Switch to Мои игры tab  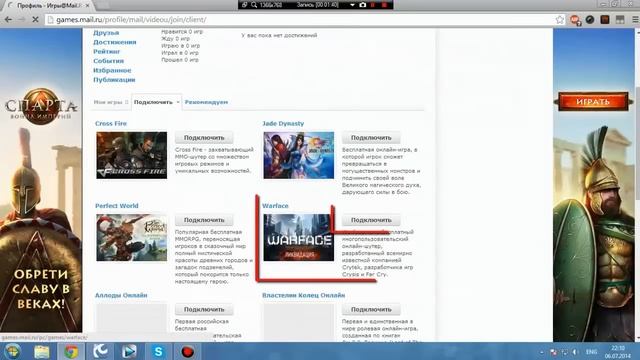111,102
